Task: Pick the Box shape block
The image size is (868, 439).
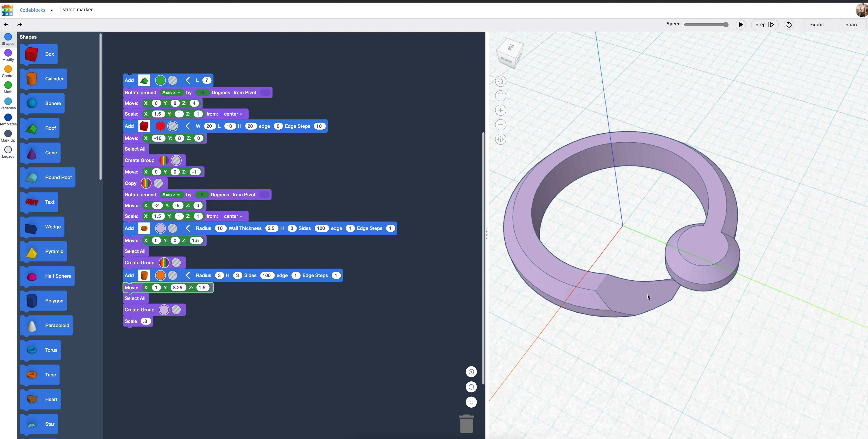Action: 39,54
